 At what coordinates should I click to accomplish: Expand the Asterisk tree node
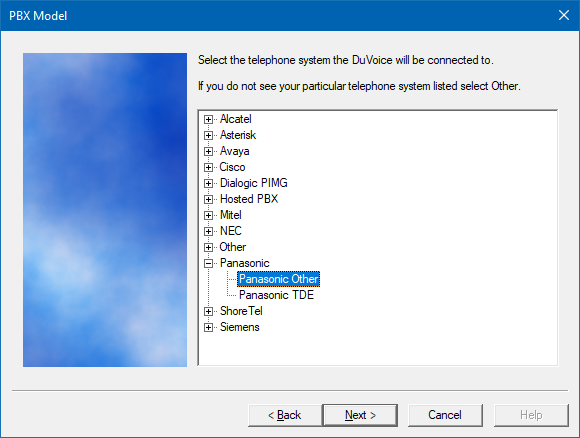pyautogui.click(x=208, y=135)
